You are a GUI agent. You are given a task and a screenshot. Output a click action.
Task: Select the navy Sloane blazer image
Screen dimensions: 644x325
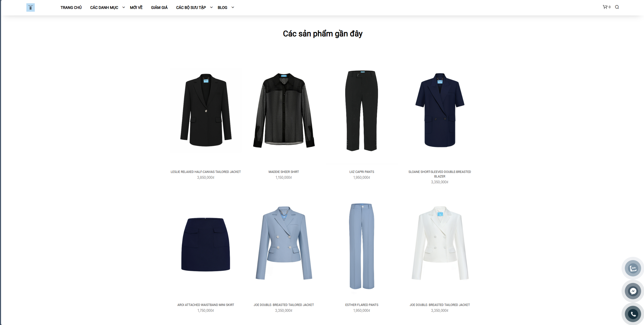[440, 111]
